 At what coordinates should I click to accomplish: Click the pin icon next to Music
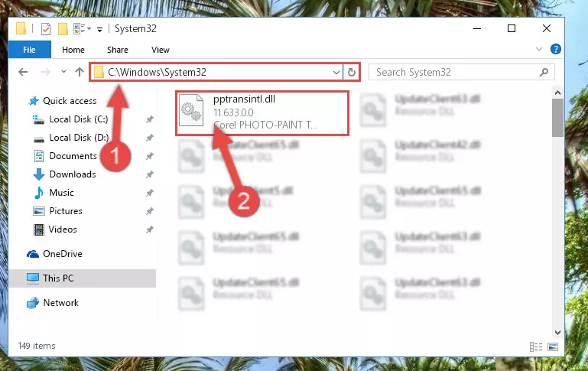coord(150,194)
